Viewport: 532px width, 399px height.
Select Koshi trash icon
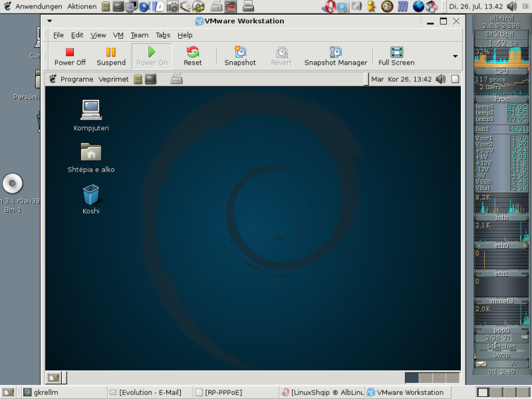tap(91, 199)
